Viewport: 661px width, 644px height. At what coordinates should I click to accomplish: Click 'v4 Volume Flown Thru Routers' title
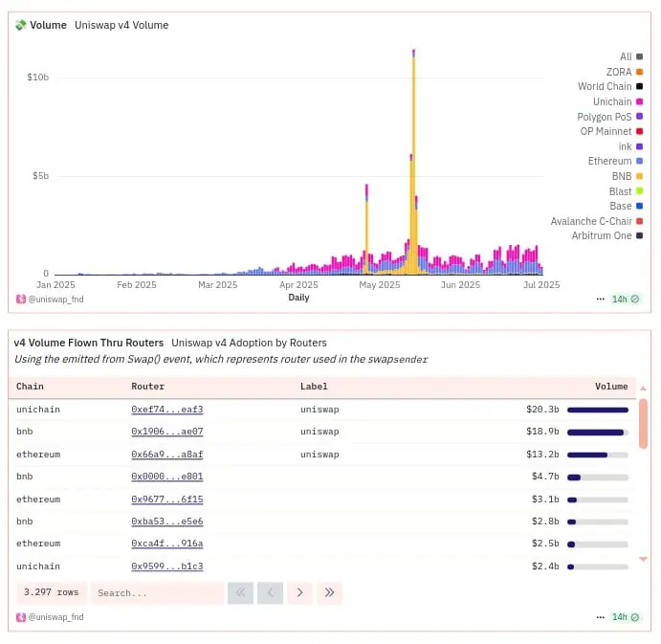89,343
